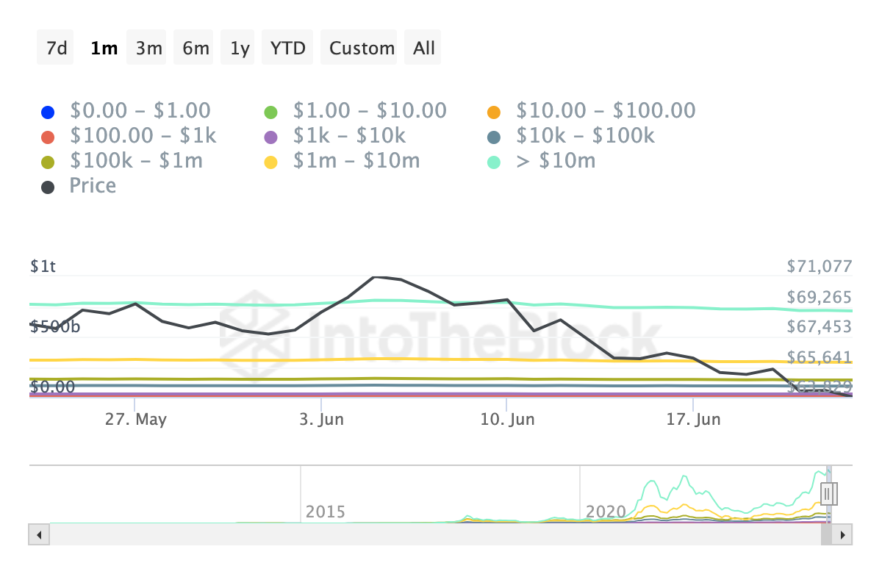Click the olive $100k - $1m legend dot
This screenshot has height=588, width=882.
(49, 162)
